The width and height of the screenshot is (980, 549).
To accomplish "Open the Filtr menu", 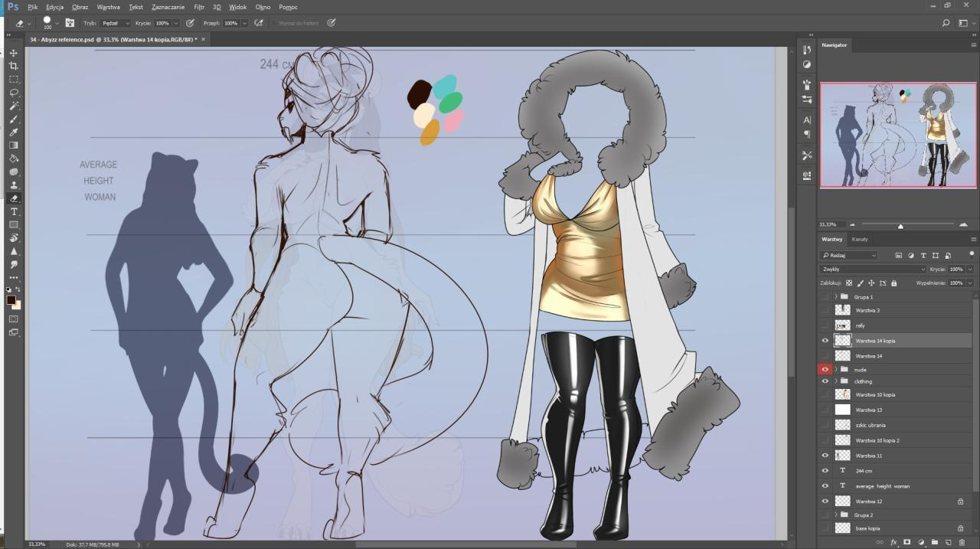I will pos(199,7).
